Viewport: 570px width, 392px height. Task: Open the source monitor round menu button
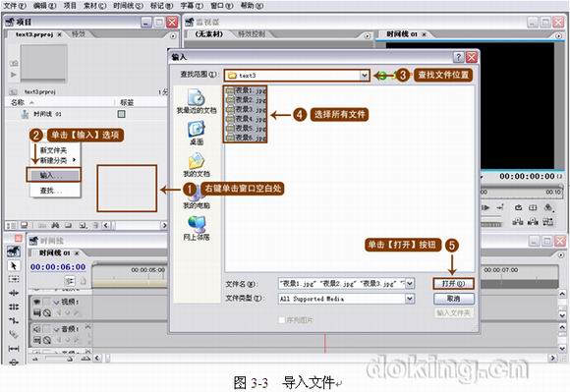point(368,36)
